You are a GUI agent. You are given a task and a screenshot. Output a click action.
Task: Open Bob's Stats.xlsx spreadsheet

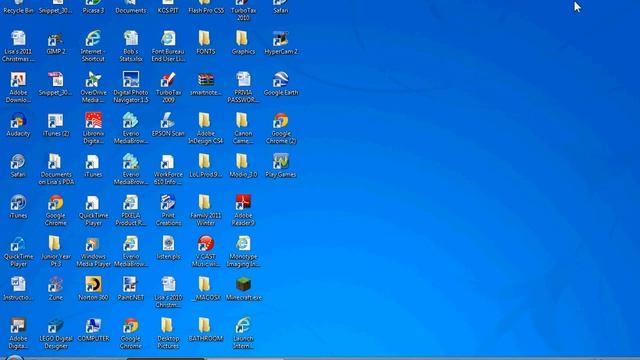[x=131, y=46]
